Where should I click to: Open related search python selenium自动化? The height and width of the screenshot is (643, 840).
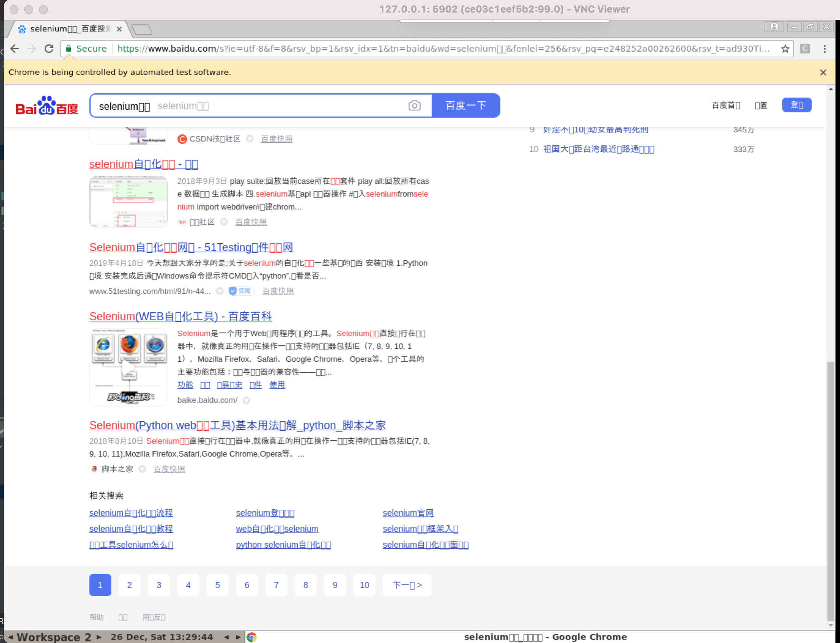pyautogui.click(x=283, y=545)
